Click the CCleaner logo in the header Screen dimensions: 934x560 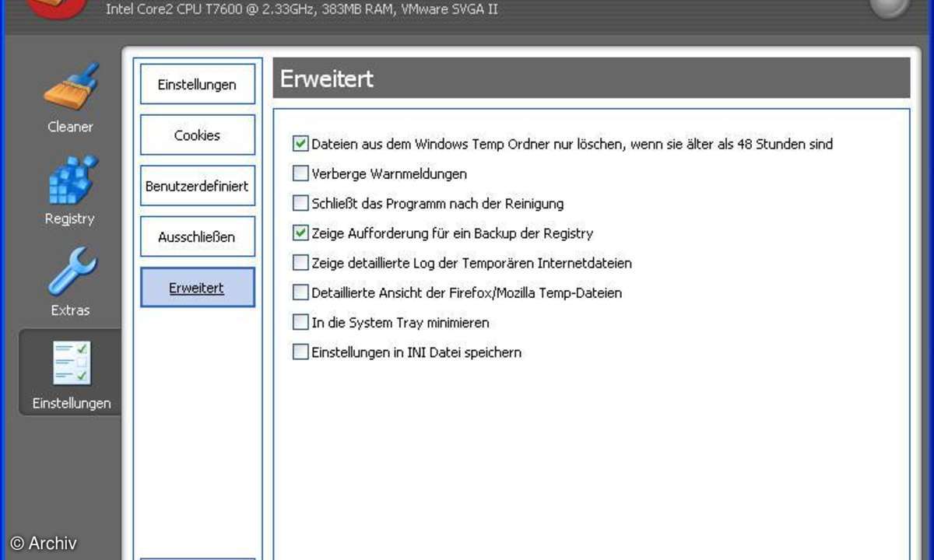tap(56, 8)
